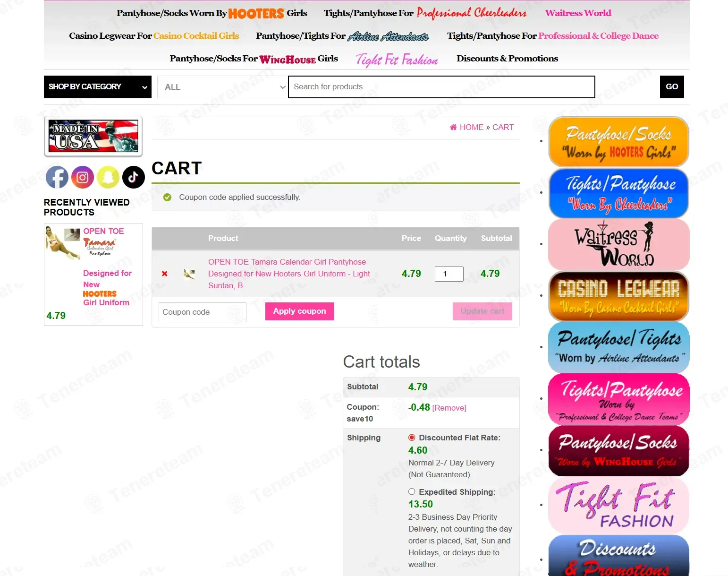This screenshot has height=576, width=728.
Task: Follow the CART breadcrumb link
Action: (x=503, y=127)
